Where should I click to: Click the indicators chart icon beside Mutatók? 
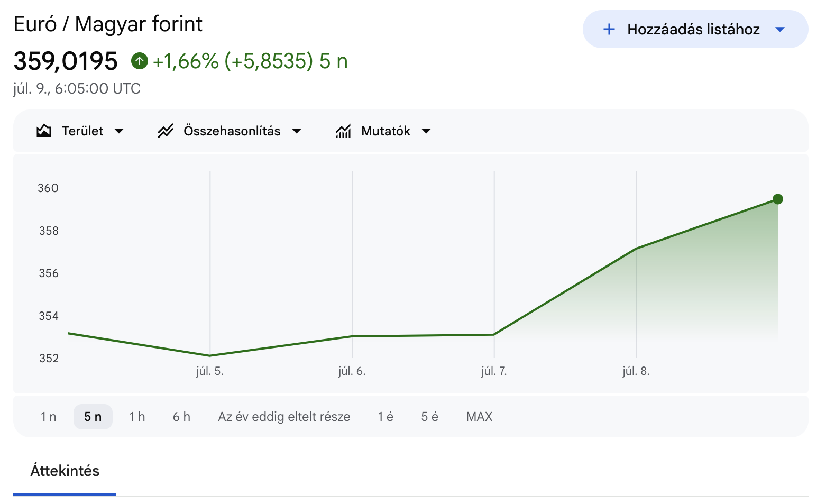343,131
